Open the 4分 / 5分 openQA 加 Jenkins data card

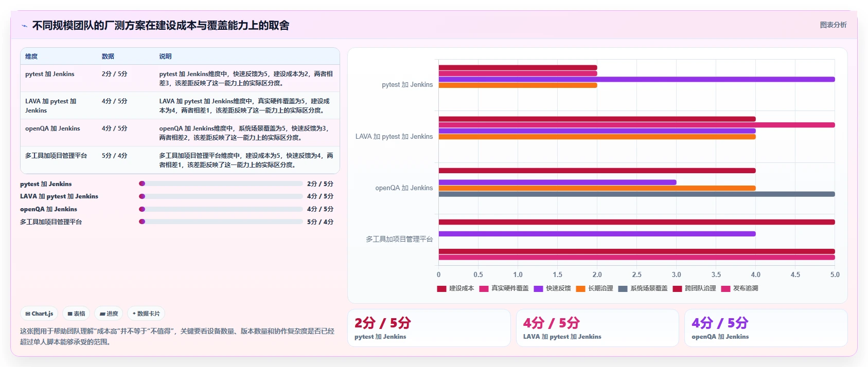pyautogui.click(x=766, y=328)
